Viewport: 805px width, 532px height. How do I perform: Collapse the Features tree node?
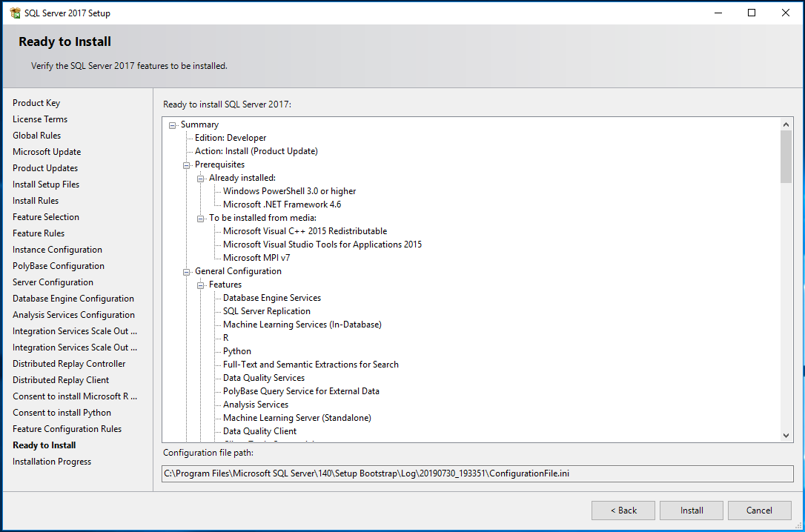tap(201, 285)
